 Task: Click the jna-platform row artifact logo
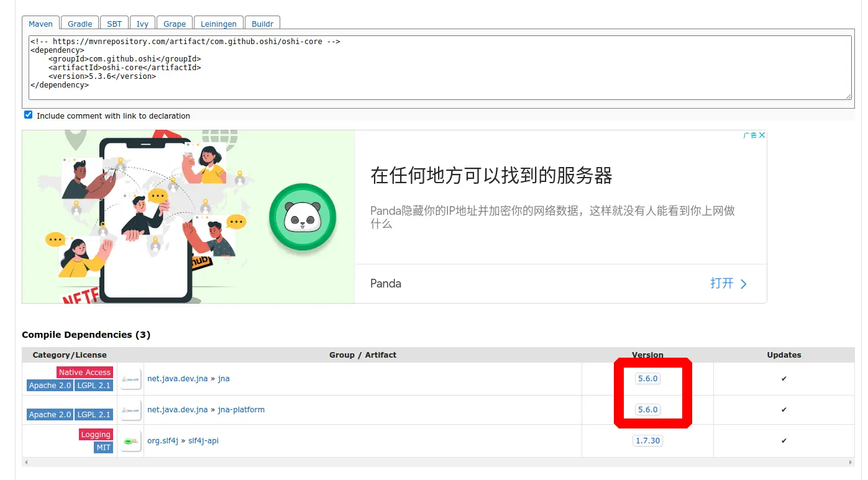[x=130, y=410]
